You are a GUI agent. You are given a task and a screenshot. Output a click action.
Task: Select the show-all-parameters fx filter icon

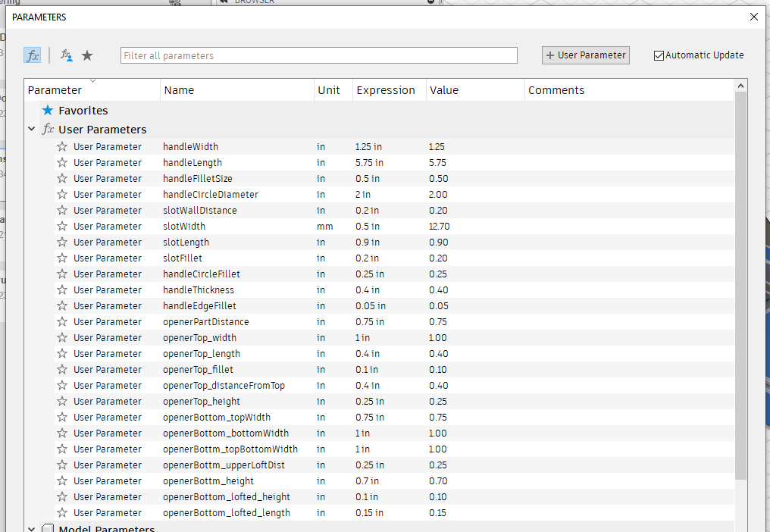click(x=32, y=55)
